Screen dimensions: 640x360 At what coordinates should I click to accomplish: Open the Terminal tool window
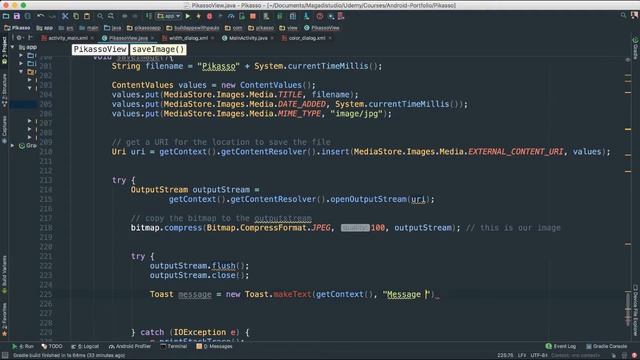pos(174,346)
